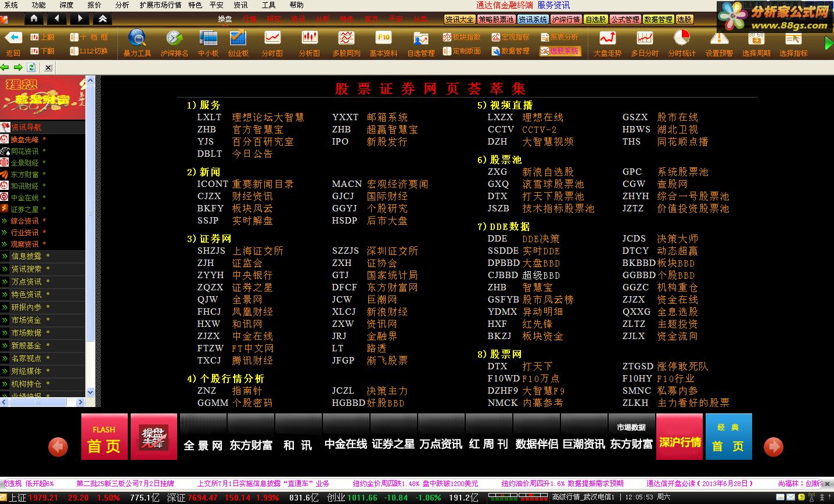This screenshot has height=504, width=834.
Task: Open the 系统 menu
Action: coord(10,5)
